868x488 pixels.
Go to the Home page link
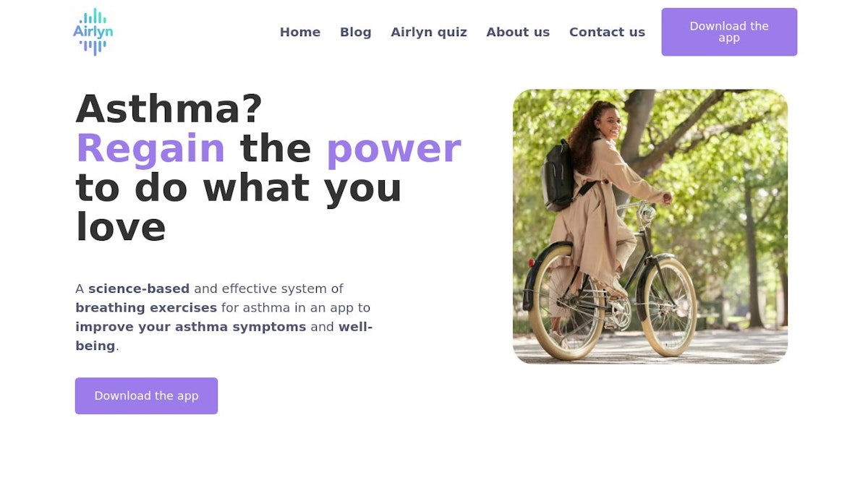click(300, 32)
